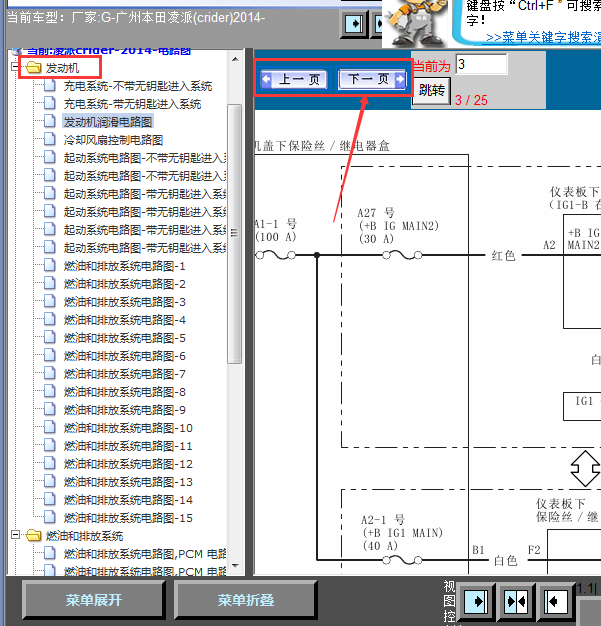Viewport: 601px width, 626px height.
Task: Click document icon beside 燃油和排放系统电路图-1
Action: click(50, 265)
